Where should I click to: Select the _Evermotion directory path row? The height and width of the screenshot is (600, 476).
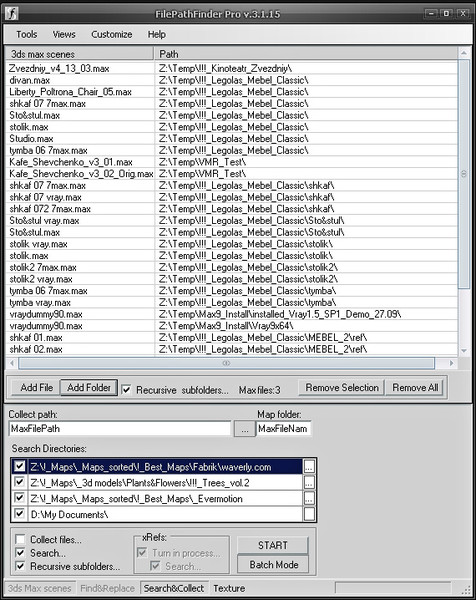tap(165, 498)
